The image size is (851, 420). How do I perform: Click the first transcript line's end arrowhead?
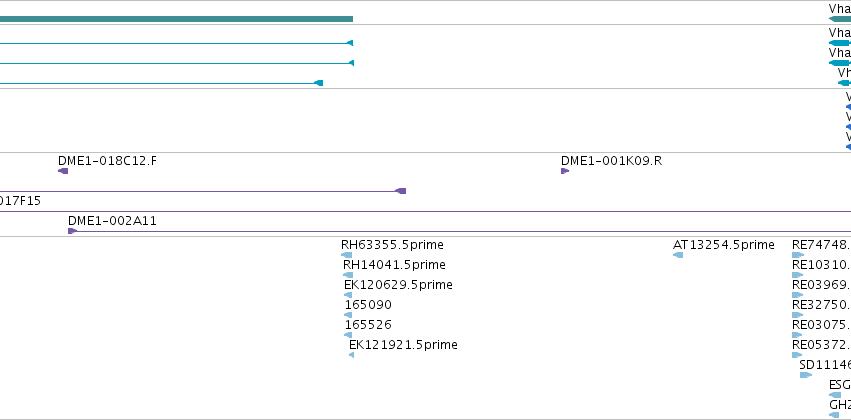tap(351, 43)
